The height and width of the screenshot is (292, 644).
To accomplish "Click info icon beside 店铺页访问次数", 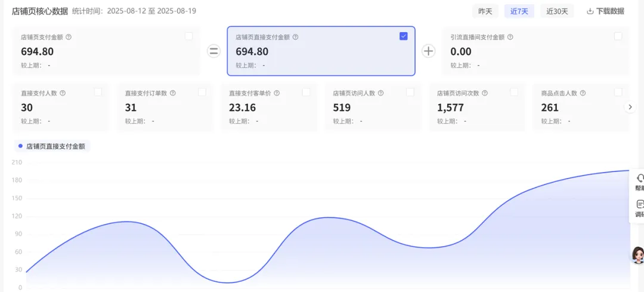I will pyautogui.click(x=485, y=93).
